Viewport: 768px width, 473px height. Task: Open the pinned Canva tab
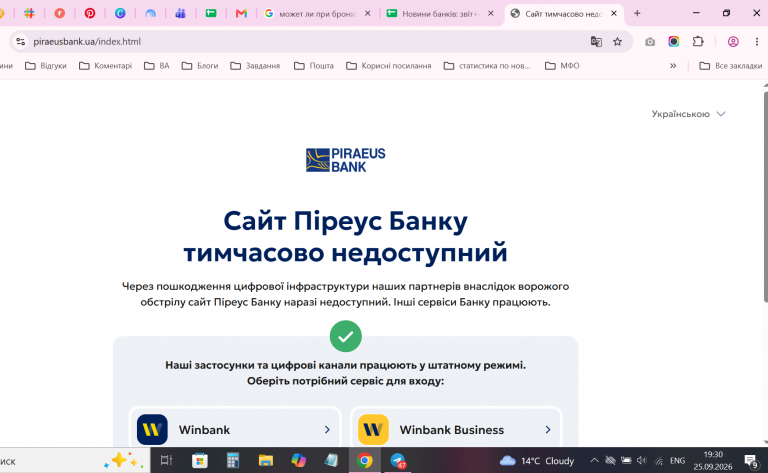point(120,14)
